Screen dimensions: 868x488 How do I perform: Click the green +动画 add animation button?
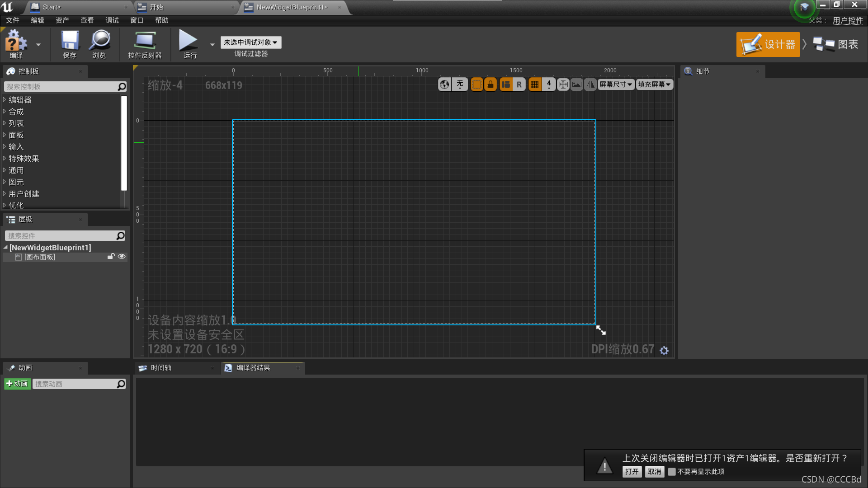17,384
